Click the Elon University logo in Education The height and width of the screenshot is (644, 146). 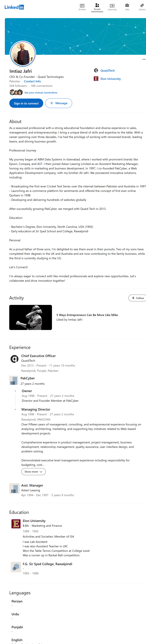pos(16,523)
